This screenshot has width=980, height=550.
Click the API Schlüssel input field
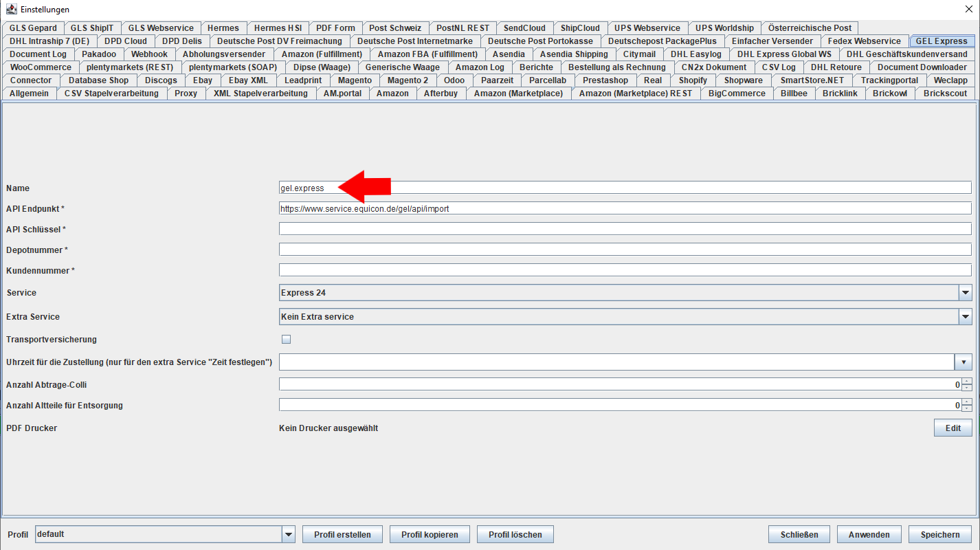coord(625,229)
